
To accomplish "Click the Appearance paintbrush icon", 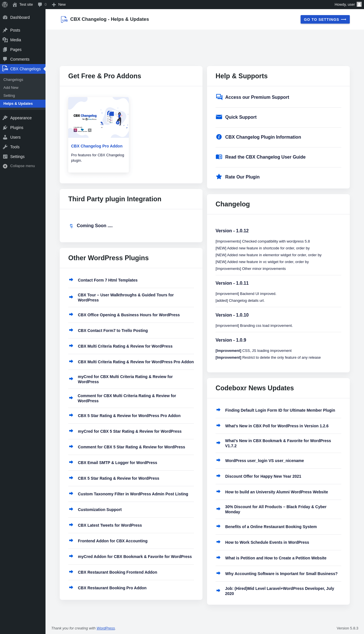I will pos(5,118).
